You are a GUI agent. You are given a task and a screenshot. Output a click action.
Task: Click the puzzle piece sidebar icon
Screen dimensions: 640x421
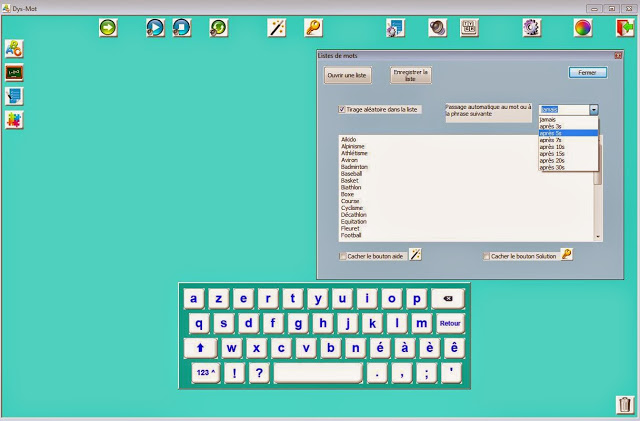[x=14, y=120]
